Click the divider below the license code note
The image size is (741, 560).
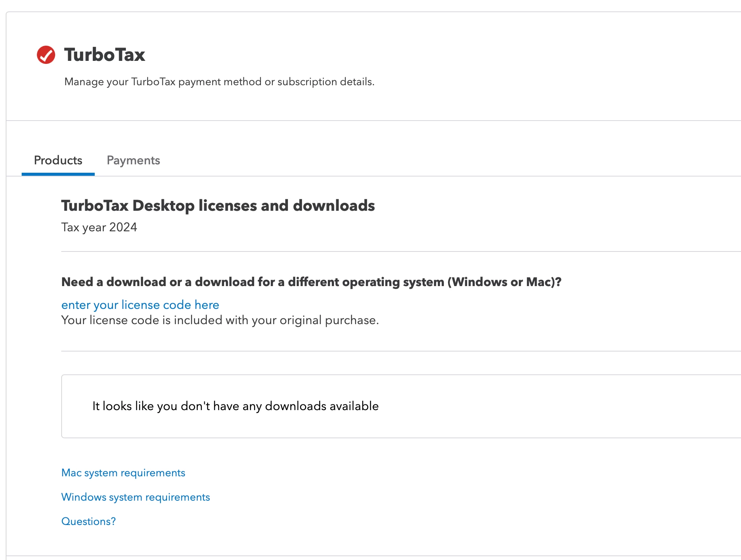click(x=380, y=351)
